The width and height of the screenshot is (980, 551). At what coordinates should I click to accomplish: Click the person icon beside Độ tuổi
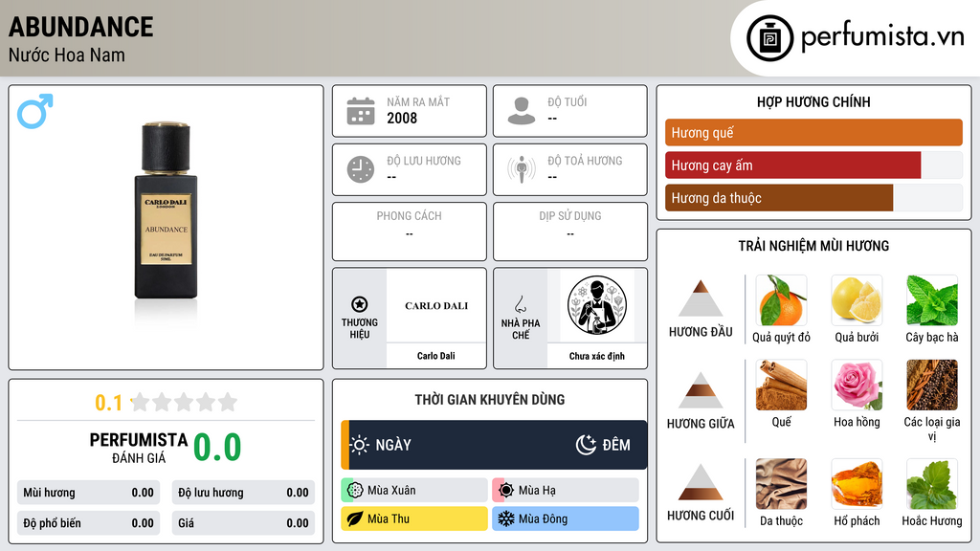pos(522,111)
